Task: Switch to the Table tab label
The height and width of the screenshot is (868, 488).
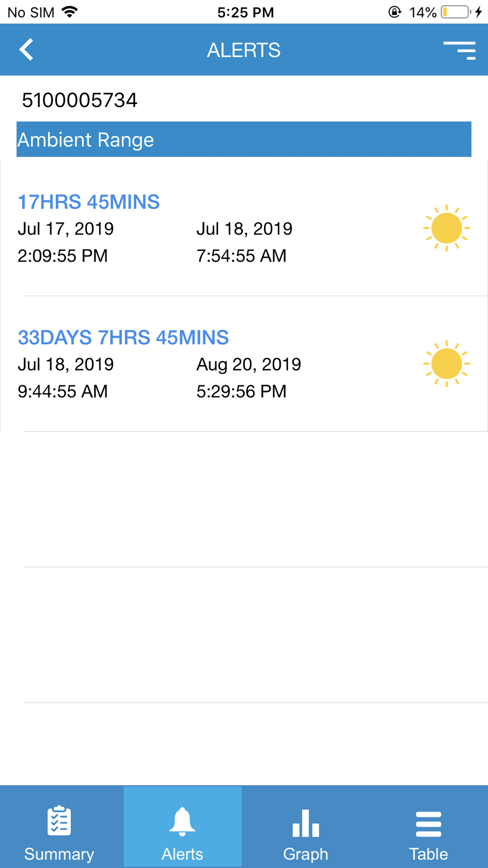Action: [428, 854]
